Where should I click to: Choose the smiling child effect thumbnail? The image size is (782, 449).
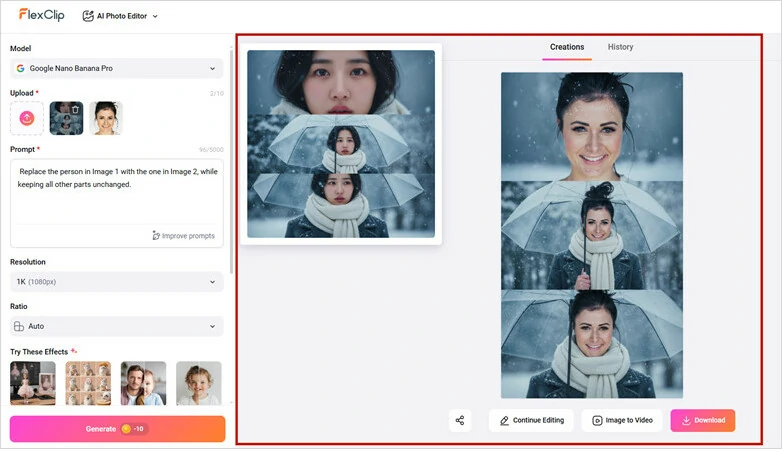click(198, 383)
